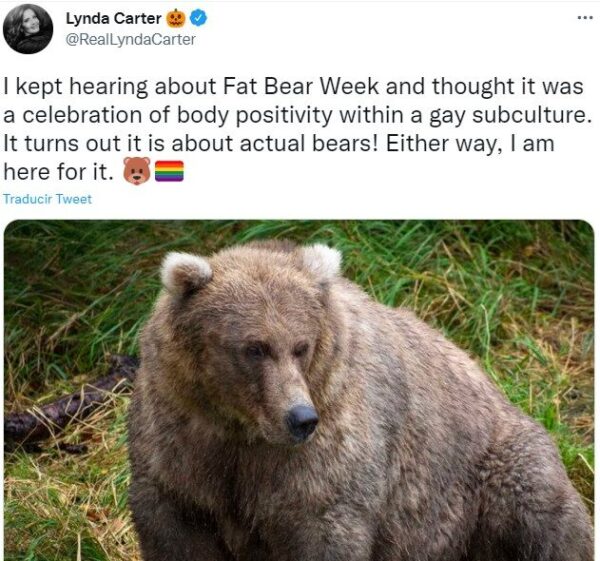Click the dark log beside the bear
600x561 pixels.
pos(69,408)
